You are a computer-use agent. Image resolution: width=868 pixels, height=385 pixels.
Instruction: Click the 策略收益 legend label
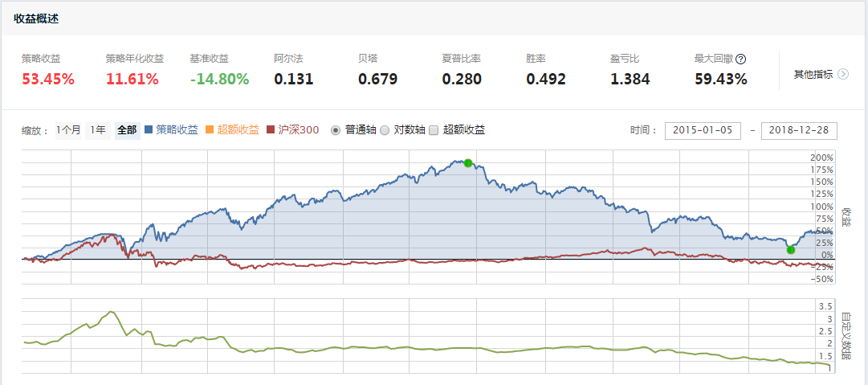tap(177, 130)
